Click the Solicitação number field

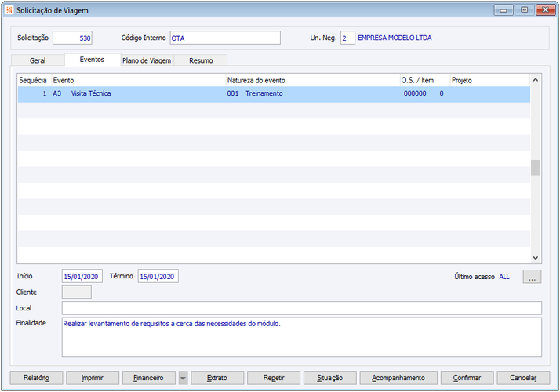click(72, 38)
